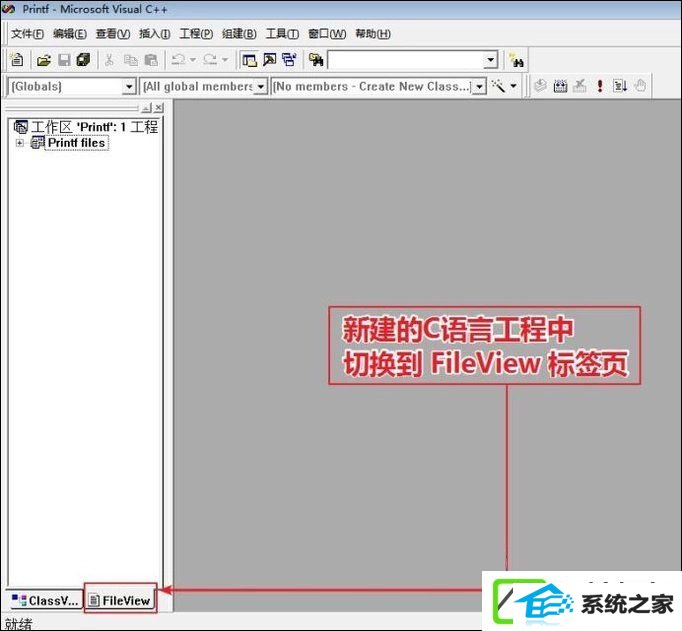Toggle the Output window icon
The height and width of the screenshot is (631, 682).
tap(270, 60)
